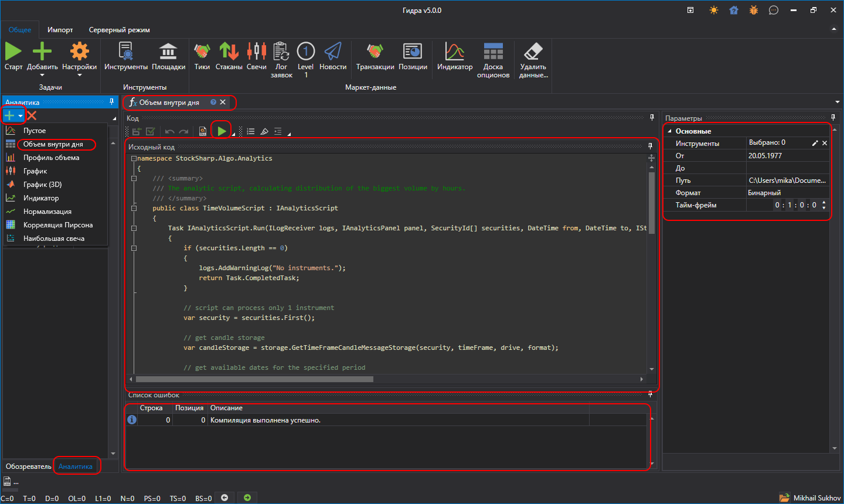This screenshot has width=844, height=504.
Task: Collapse the TimeVolumeScript class block
Action: coord(134,208)
